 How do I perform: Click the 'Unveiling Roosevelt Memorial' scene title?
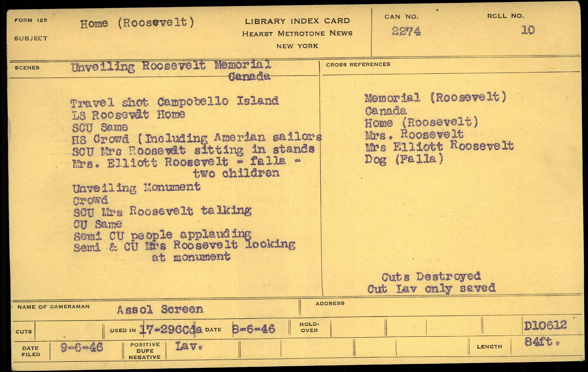(171, 66)
